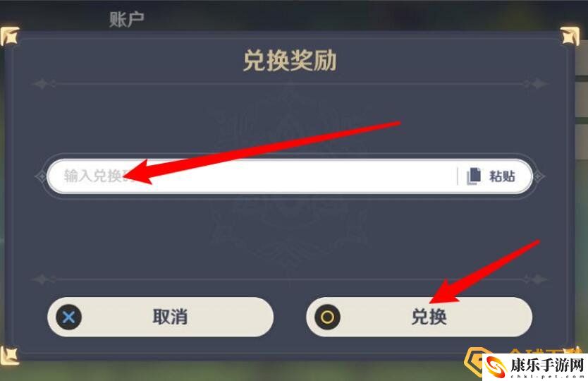Click the 兑换奖励 dialog title
The image size is (588, 381).
(x=290, y=61)
